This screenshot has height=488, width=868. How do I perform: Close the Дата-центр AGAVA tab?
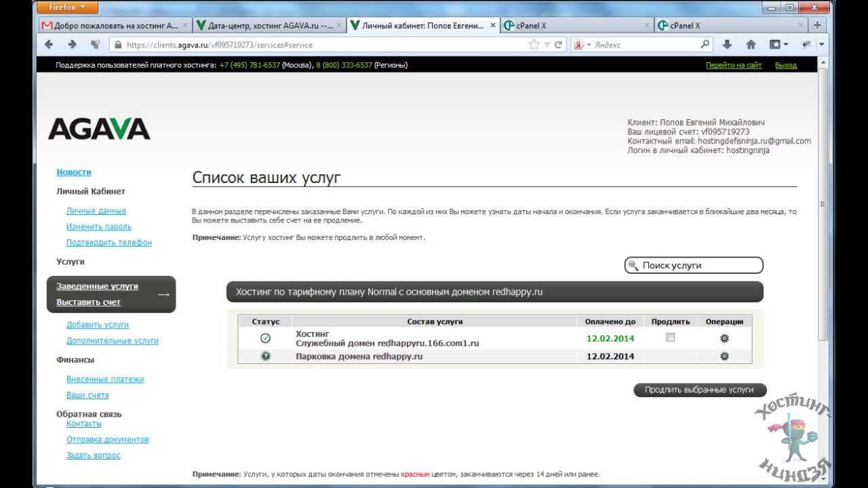339,25
